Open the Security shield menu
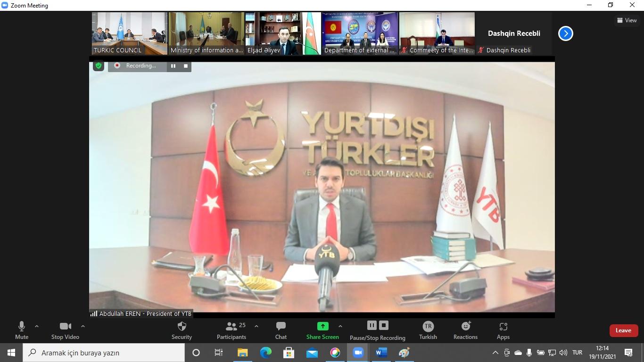Screen dimensions: 644x362 pos(182,330)
